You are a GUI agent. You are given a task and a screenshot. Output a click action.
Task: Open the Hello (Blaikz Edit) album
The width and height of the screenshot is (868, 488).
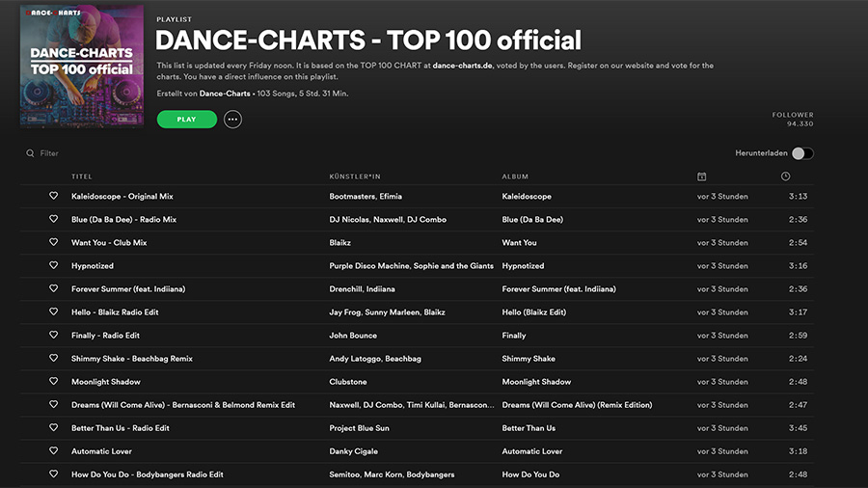click(534, 312)
